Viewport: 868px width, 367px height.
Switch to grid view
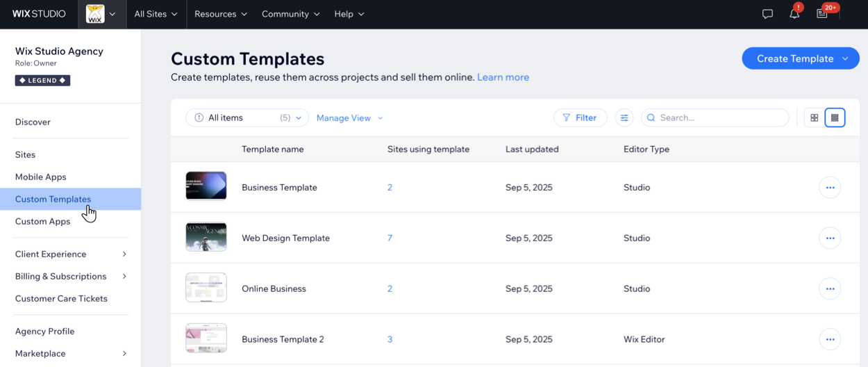point(814,118)
